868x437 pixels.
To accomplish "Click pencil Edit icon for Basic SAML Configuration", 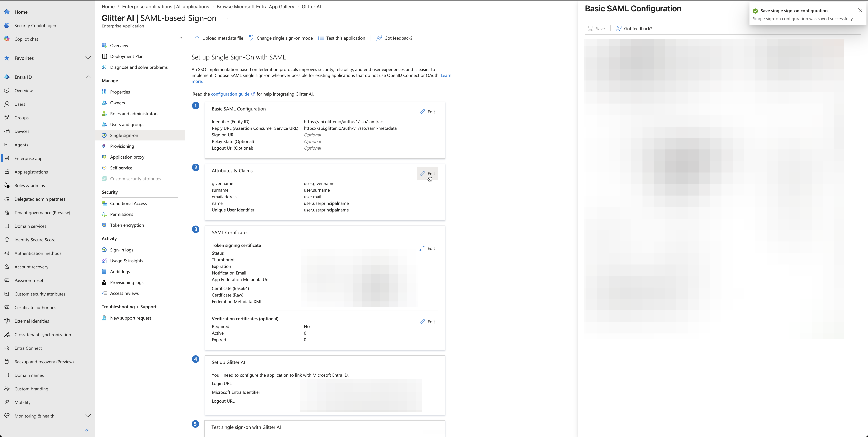I will pyautogui.click(x=422, y=112).
